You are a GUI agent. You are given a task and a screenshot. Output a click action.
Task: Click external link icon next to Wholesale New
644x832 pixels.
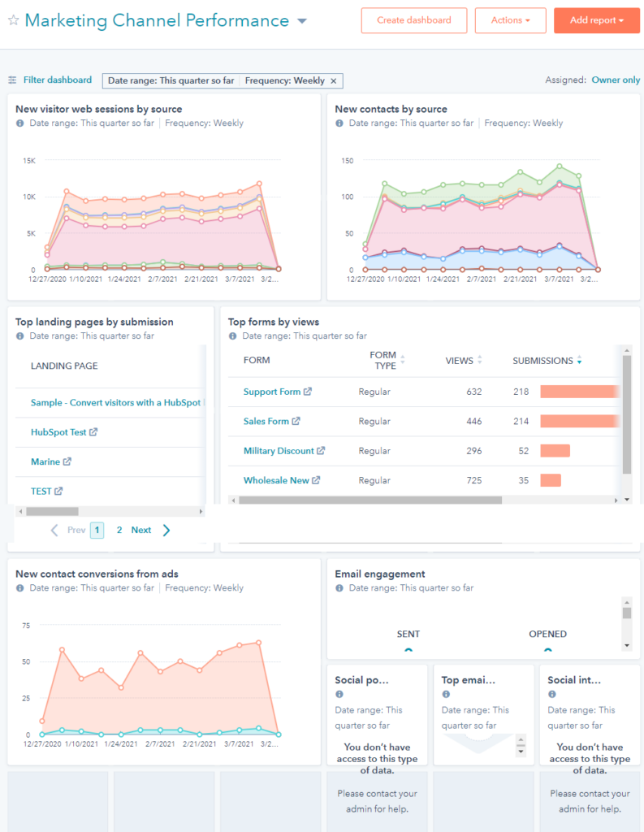(x=316, y=480)
